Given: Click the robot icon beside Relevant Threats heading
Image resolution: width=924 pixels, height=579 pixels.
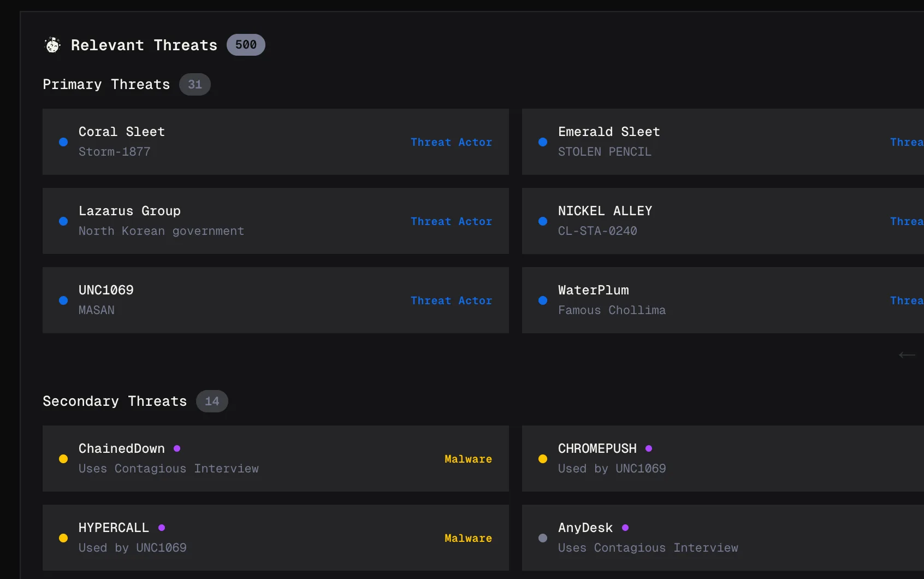Looking at the screenshot, I should pos(52,45).
